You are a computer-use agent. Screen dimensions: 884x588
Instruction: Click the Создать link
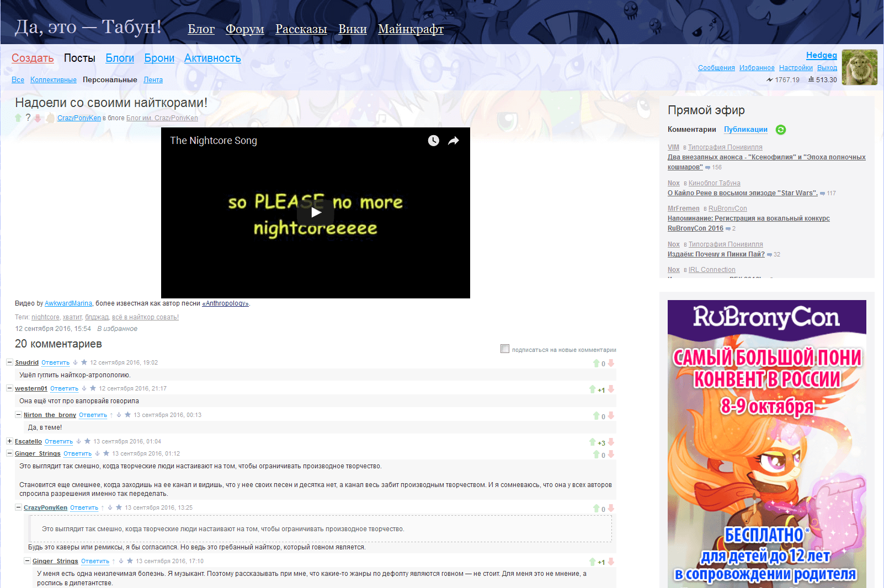pyautogui.click(x=33, y=58)
